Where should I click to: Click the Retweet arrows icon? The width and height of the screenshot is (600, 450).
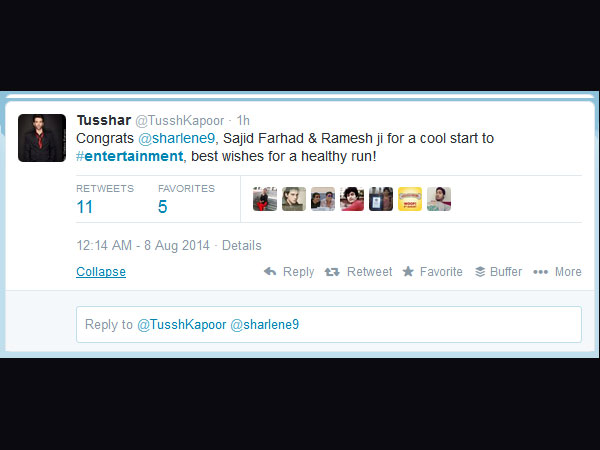pyautogui.click(x=332, y=272)
